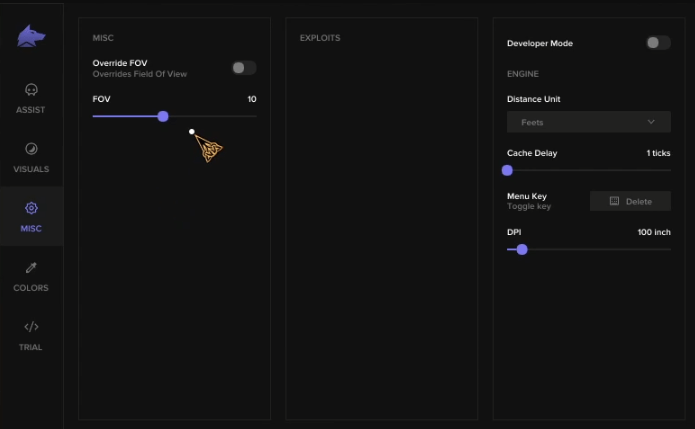This screenshot has width=695, height=429.
Task: Switch to TRIAL tab label
Action: pos(31,347)
